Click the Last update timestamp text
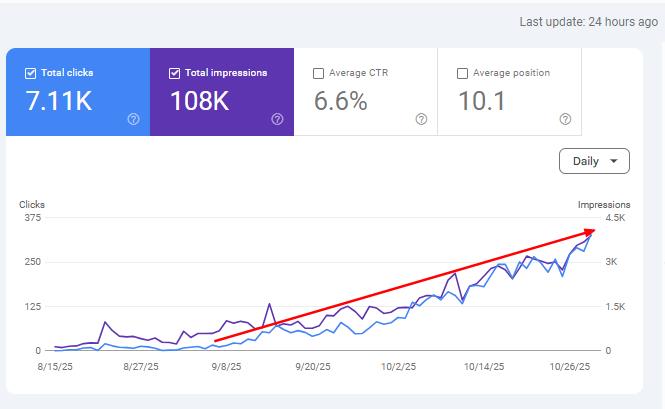This screenshot has height=409, width=665. 589,22
